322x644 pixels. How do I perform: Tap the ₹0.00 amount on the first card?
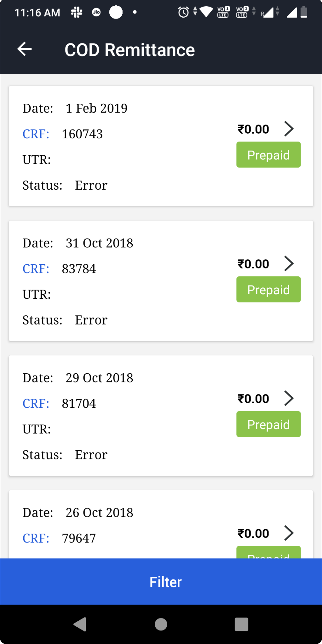(x=253, y=129)
